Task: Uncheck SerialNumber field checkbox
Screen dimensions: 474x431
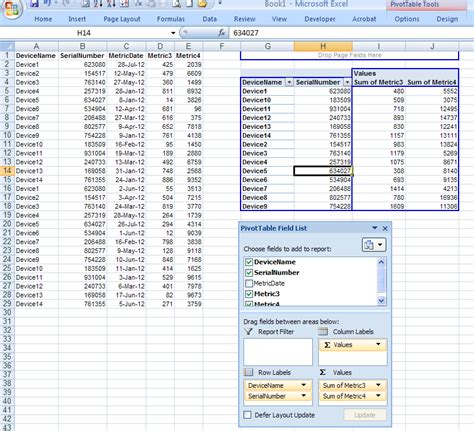Action: pos(249,273)
